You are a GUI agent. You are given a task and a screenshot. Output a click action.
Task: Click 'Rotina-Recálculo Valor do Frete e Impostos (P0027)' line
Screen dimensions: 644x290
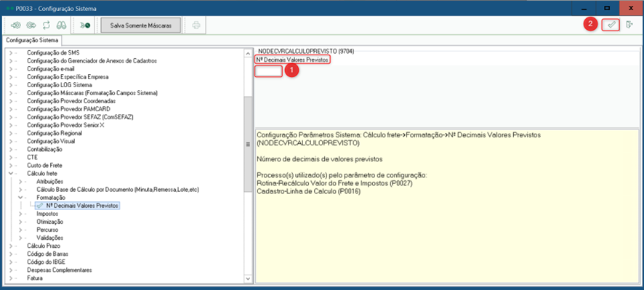[x=334, y=183]
